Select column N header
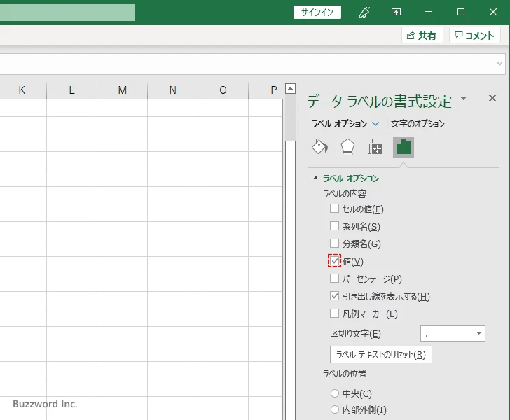The image size is (510, 420). tap(173, 90)
